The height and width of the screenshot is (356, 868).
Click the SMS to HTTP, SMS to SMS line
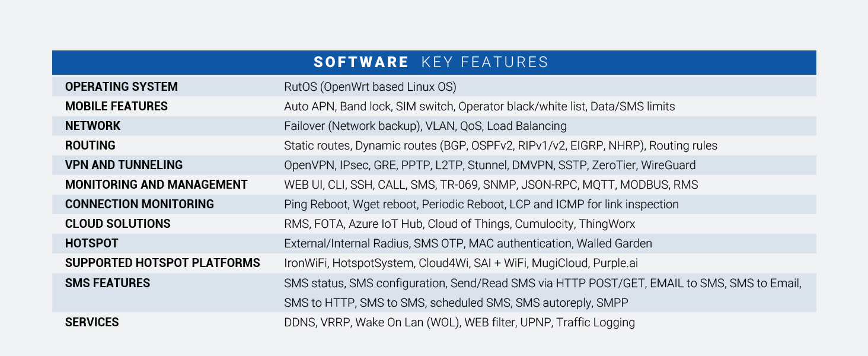tap(456, 303)
